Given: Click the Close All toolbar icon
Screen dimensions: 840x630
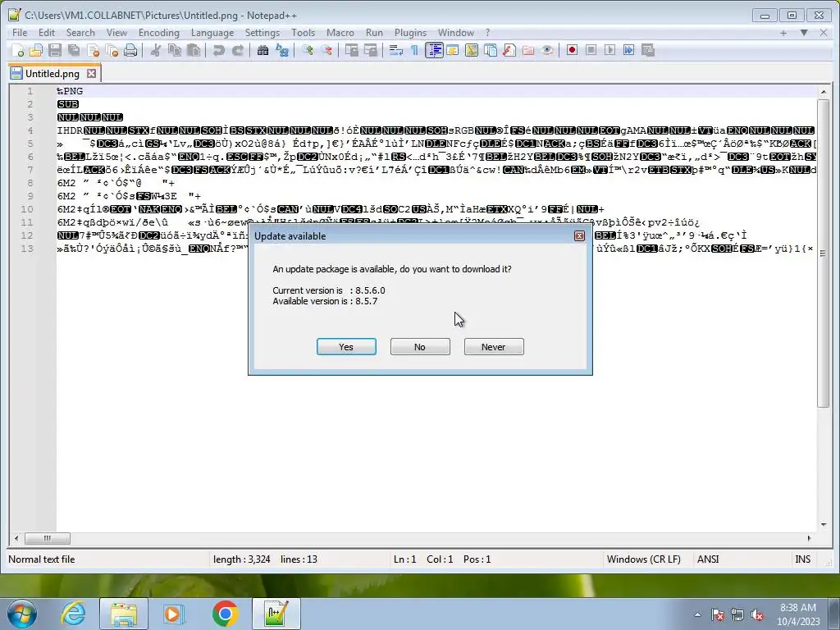Looking at the screenshot, I should pos(112,50).
